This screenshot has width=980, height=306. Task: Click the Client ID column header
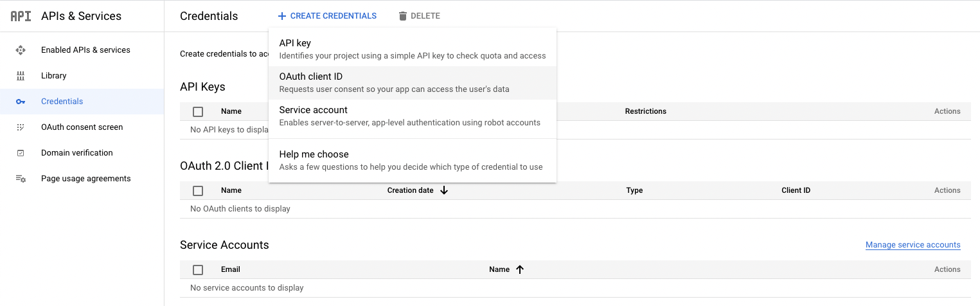click(796, 190)
